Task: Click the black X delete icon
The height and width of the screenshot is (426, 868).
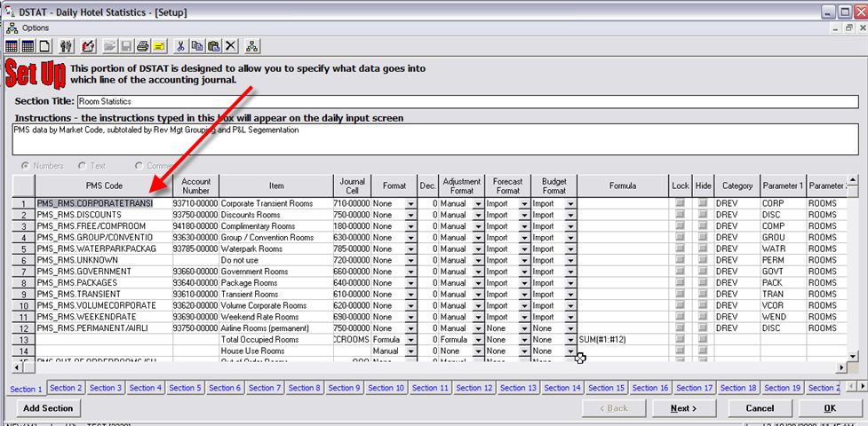Action: (x=231, y=46)
